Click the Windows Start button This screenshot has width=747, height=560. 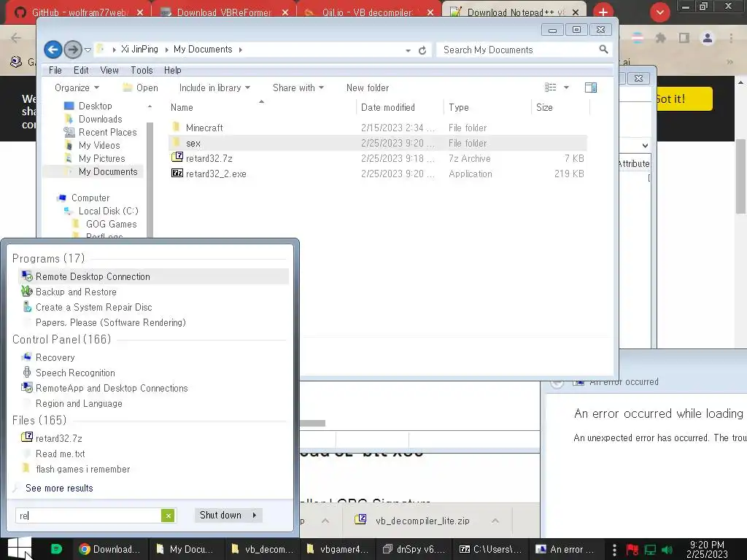pyautogui.click(x=20, y=548)
